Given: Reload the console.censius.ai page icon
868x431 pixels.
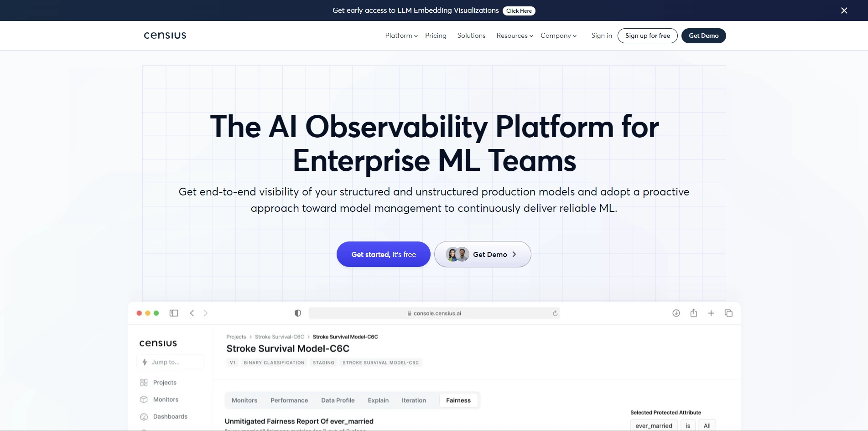Looking at the screenshot, I should pyautogui.click(x=555, y=313).
